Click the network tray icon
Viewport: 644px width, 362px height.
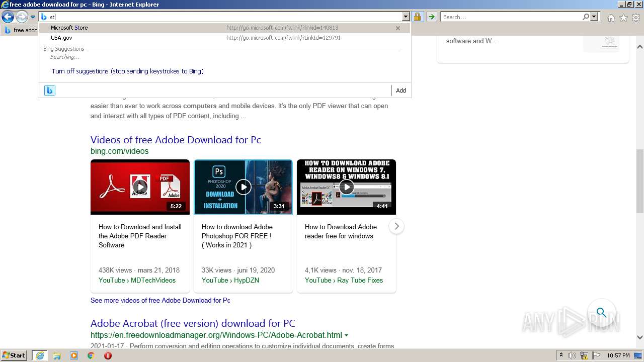click(x=584, y=355)
